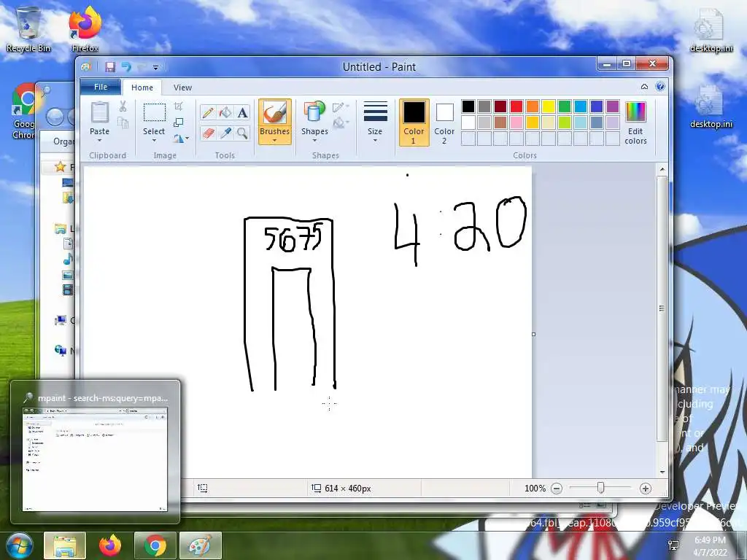The height and width of the screenshot is (560, 747).
Task: Open the Rotate or flip dropdown
Action: (181, 139)
